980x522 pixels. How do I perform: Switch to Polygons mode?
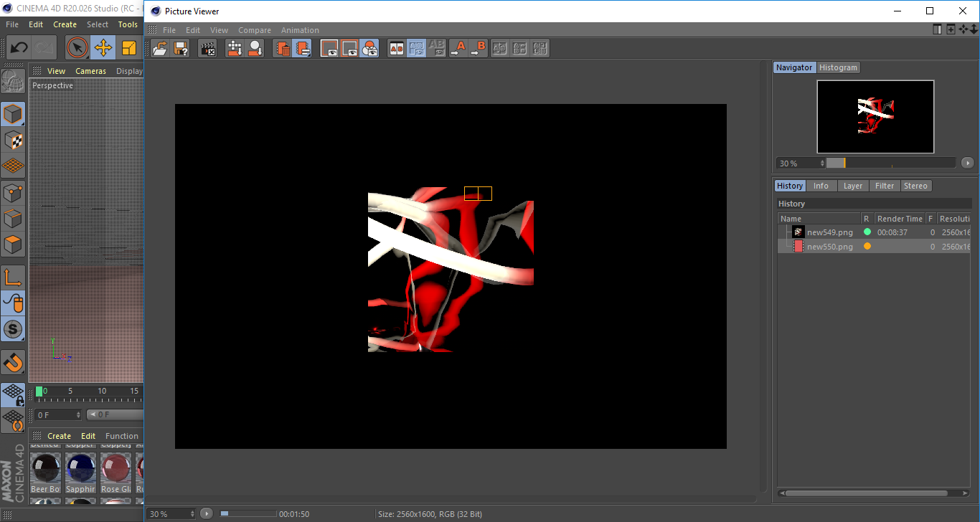click(x=12, y=245)
